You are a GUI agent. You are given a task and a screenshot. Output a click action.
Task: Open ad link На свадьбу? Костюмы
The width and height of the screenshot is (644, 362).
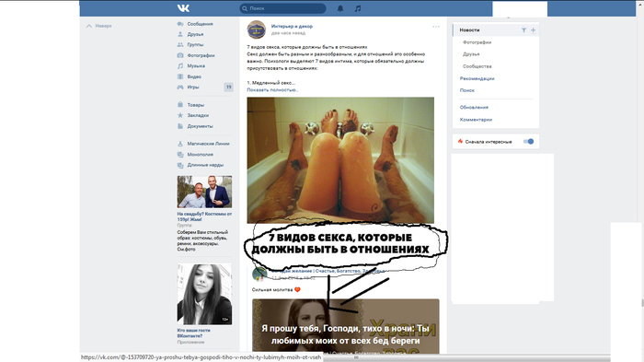pyautogui.click(x=204, y=216)
